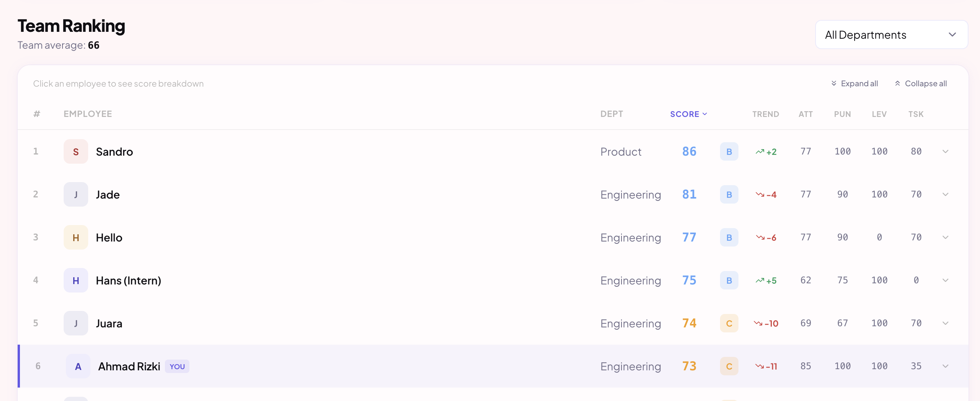The width and height of the screenshot is (980, 401).
Task: Click Ahmad Rizki's ATT value 85
Action: point(806,366)
